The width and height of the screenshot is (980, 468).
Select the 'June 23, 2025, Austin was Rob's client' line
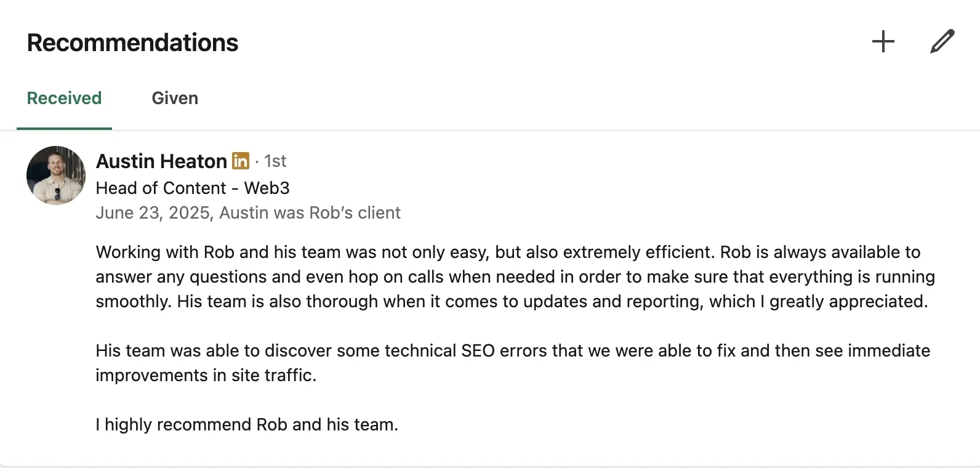tap(248, 212)
